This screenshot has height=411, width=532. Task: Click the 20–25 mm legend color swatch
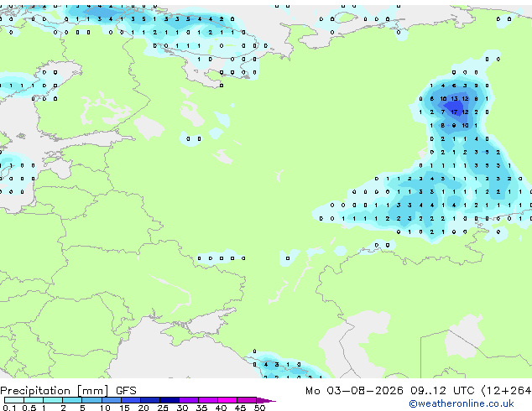coord(149,400)
